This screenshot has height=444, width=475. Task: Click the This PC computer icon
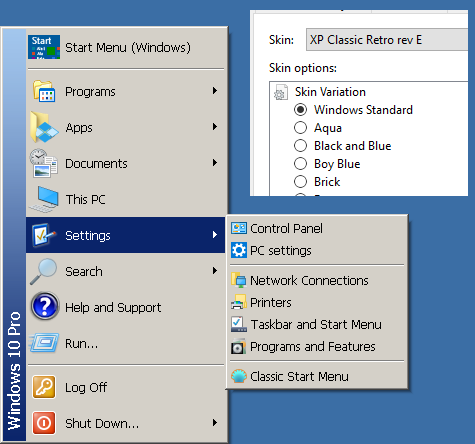coord(44,199)
